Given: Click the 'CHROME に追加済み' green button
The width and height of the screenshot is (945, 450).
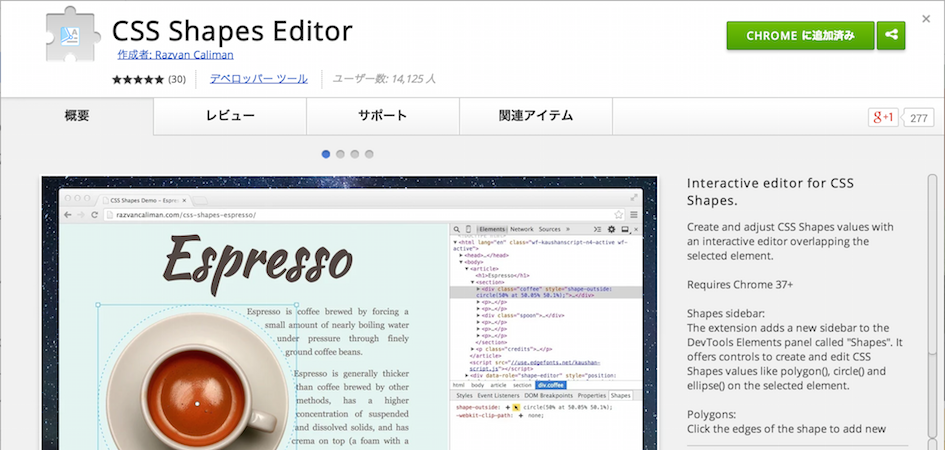Looking at the screenshot, I should [x=800, y=36].
